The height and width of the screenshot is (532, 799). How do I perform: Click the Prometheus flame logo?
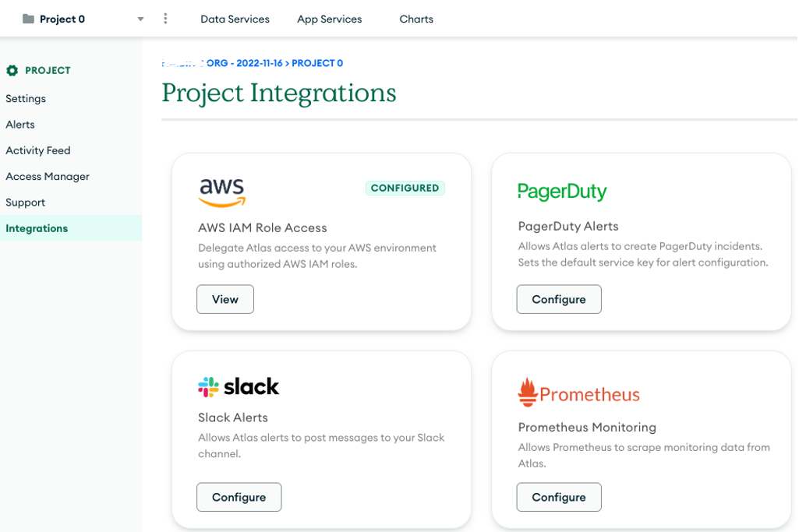click(x=529, y=390)
